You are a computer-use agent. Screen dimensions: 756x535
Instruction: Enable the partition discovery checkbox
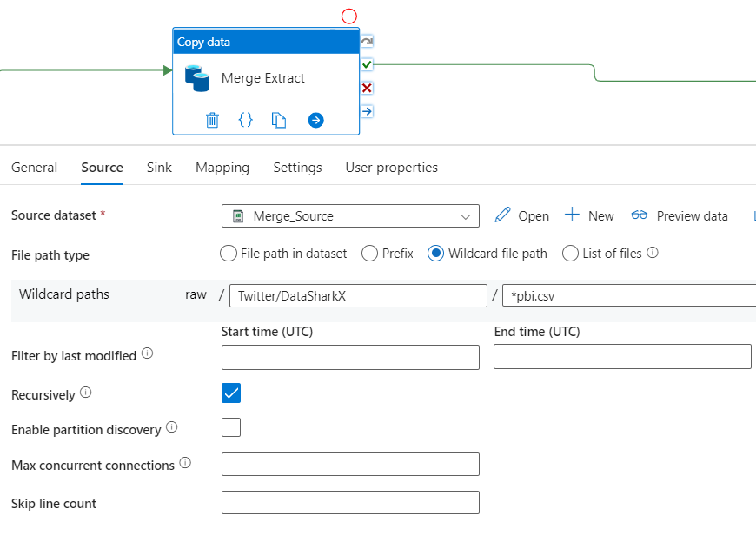(231, 427)
